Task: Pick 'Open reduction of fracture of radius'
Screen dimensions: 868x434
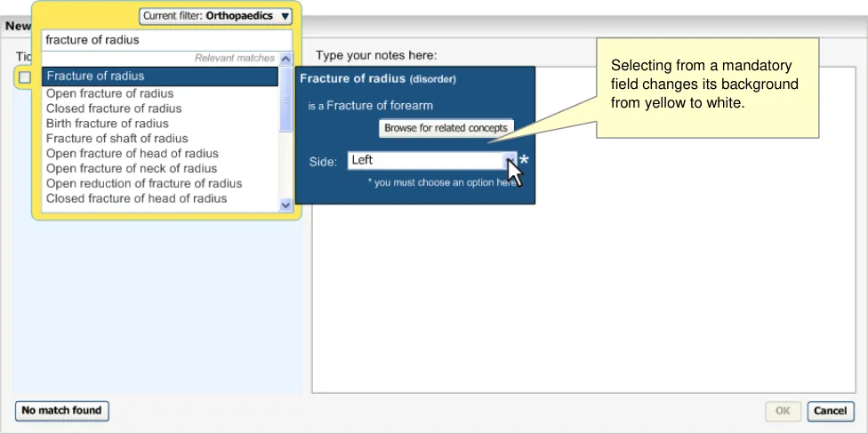Action: 143,184
